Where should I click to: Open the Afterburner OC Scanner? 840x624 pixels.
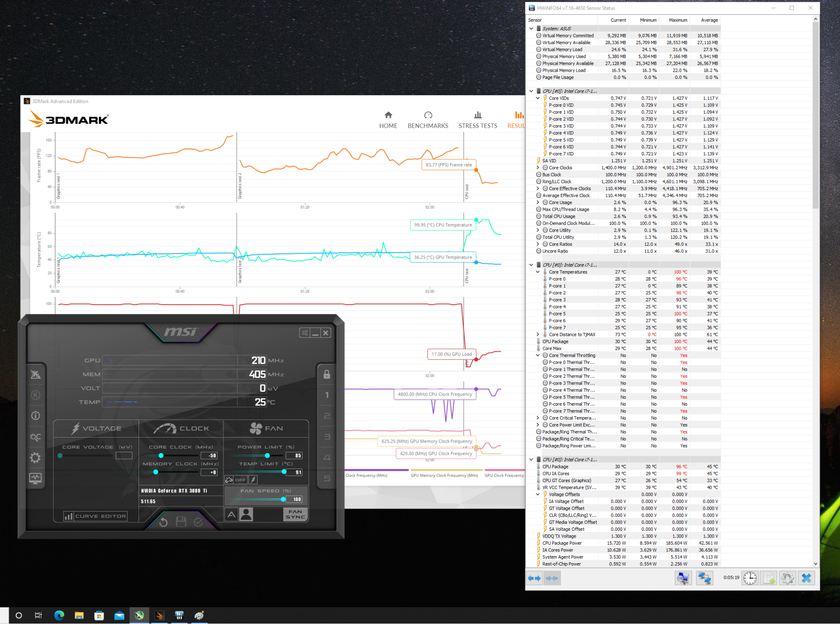(x=35, y=437)
